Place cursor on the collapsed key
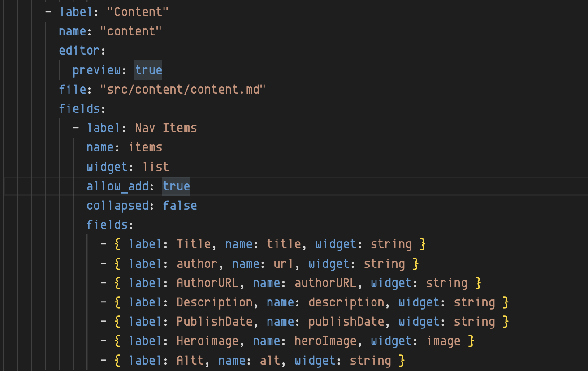Viewport: 588px width, 371px height. click(117, 205)
